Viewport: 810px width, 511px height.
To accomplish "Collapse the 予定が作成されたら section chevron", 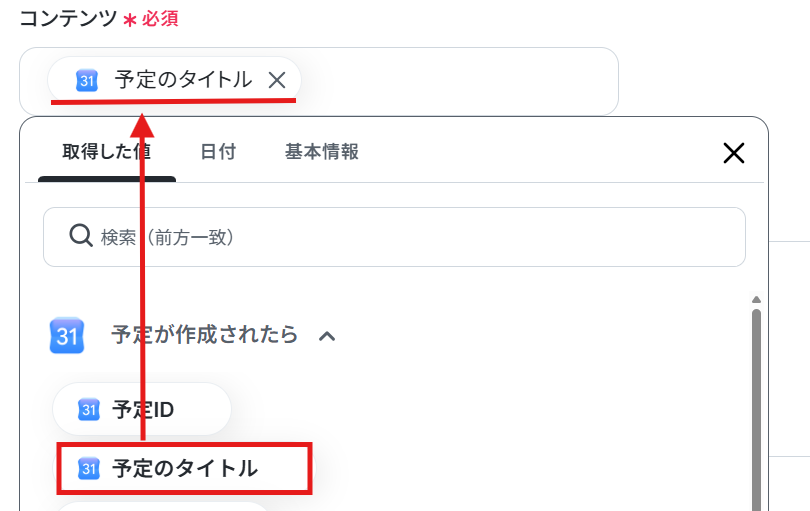I will pos(327,336).
